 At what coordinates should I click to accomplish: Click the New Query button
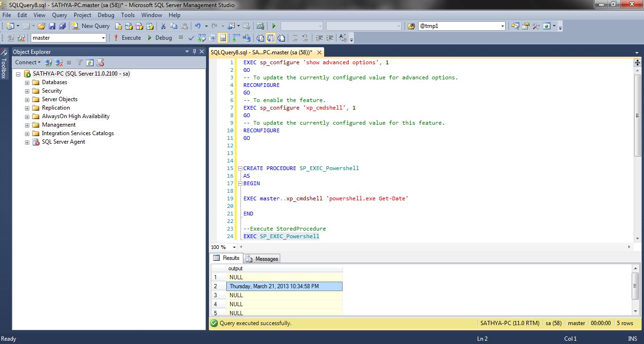91,26
